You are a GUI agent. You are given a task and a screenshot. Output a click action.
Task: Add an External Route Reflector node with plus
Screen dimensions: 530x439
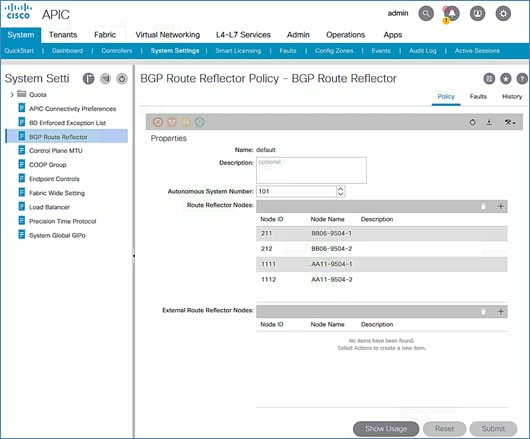pos(501,311)
